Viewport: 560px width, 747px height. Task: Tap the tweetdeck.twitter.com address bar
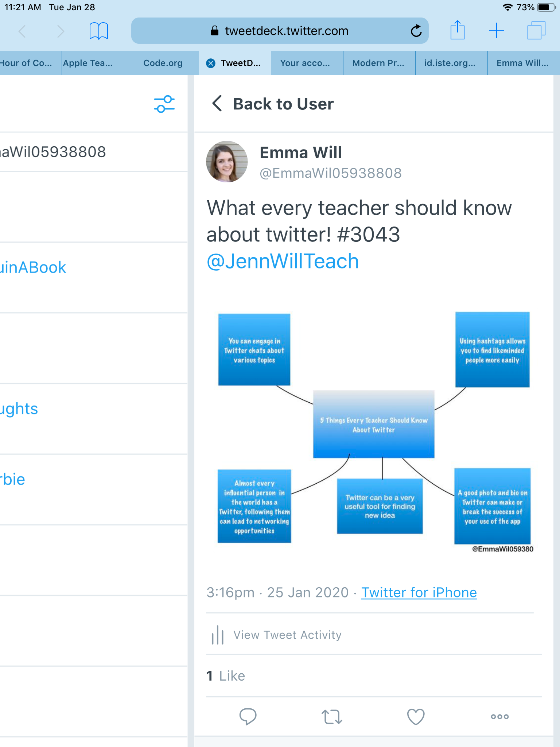[x=286, y=31]
